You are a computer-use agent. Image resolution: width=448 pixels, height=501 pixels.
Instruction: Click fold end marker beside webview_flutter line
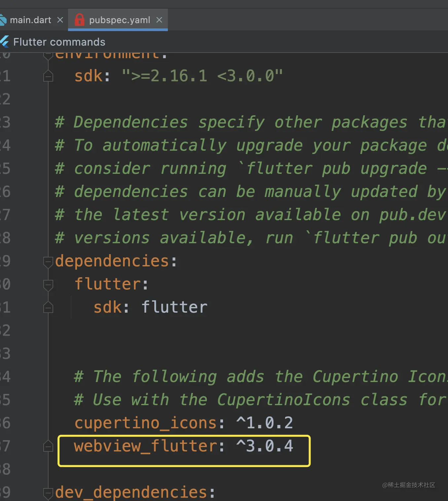click(48, 446)
